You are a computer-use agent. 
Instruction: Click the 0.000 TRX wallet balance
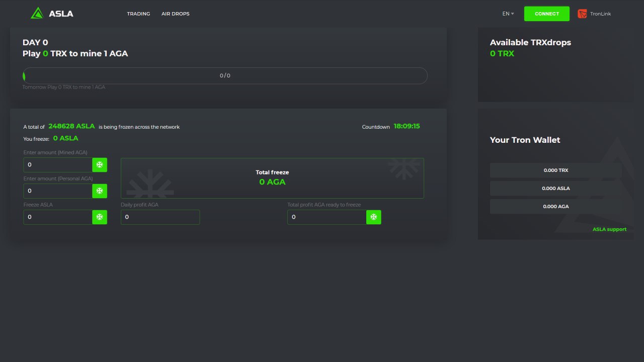555,170
